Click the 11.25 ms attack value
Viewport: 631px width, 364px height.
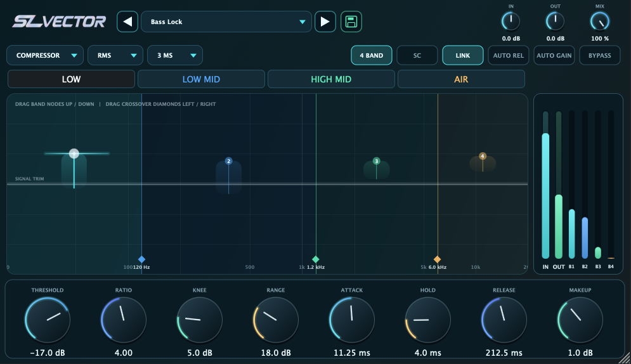click(x=352, y=353)
